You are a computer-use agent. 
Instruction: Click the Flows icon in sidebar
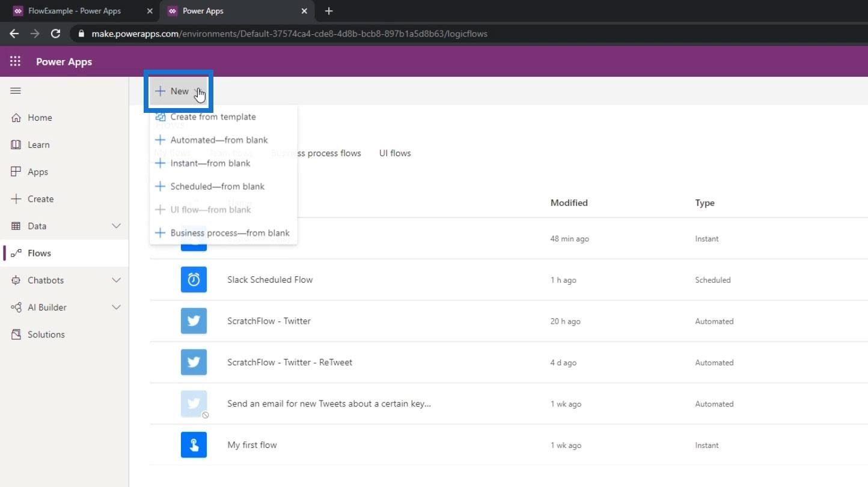point(16,253)
